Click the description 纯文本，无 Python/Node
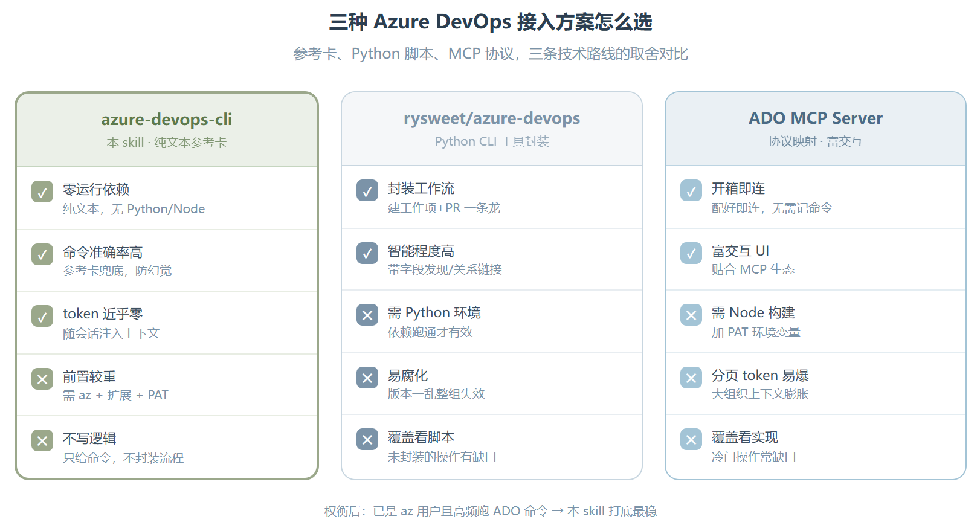This screenshot has width=980, height=528. coord(134,209)
